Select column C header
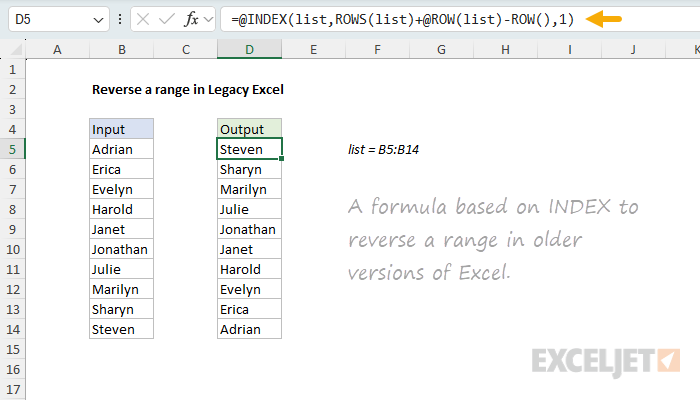Viewport: 700px width, 400px height. (x=186, y=50)
